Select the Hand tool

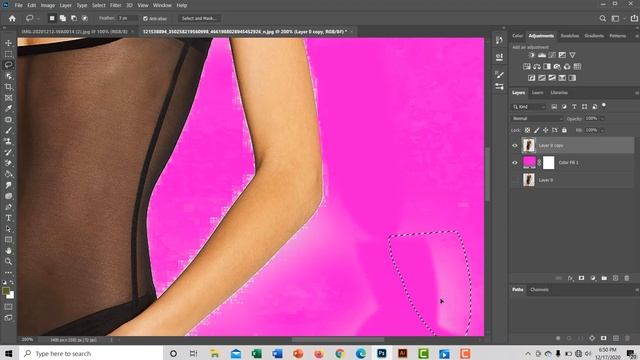pyautogui.click(x=8, y=251)
